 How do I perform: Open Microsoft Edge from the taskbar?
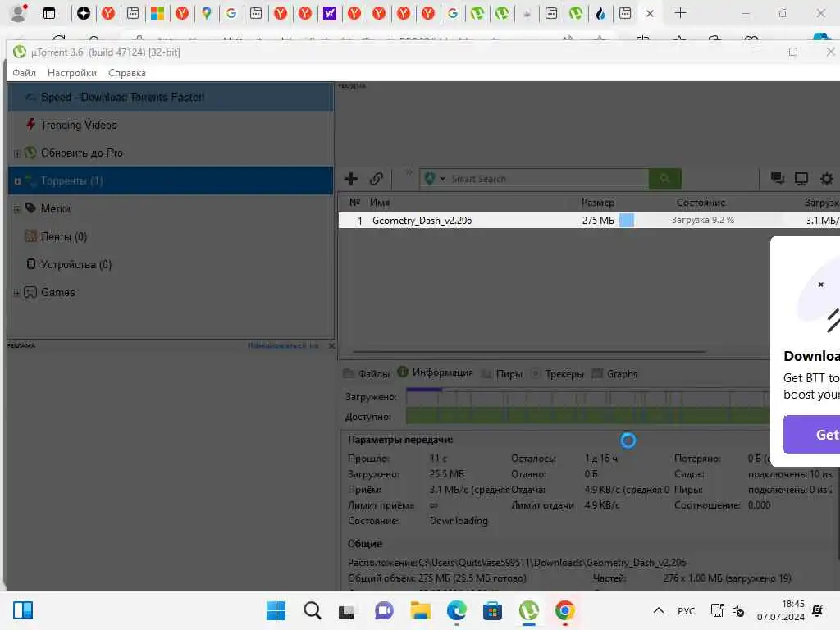click(x=456, y=610)
